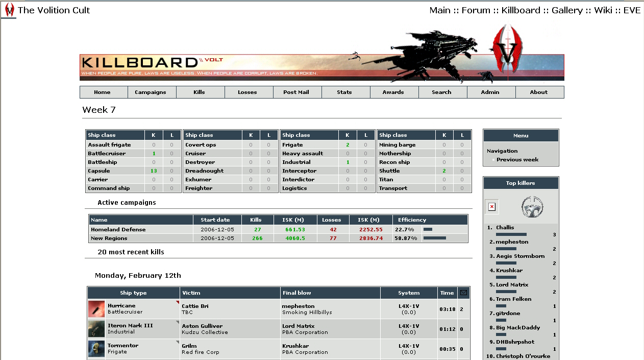Open top killer Challis
The height and width of the screenshot is (360, 644).
click(x=505, y=228)
